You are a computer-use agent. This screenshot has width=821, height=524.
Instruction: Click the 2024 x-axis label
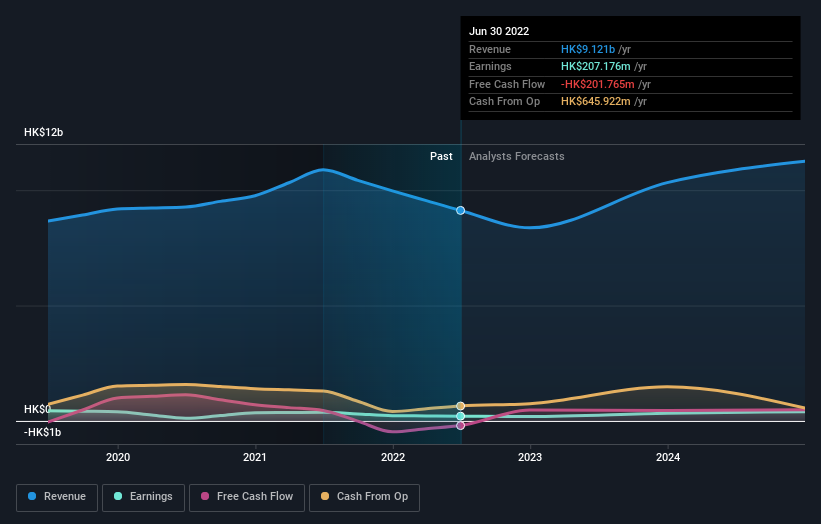coord(668,457)
